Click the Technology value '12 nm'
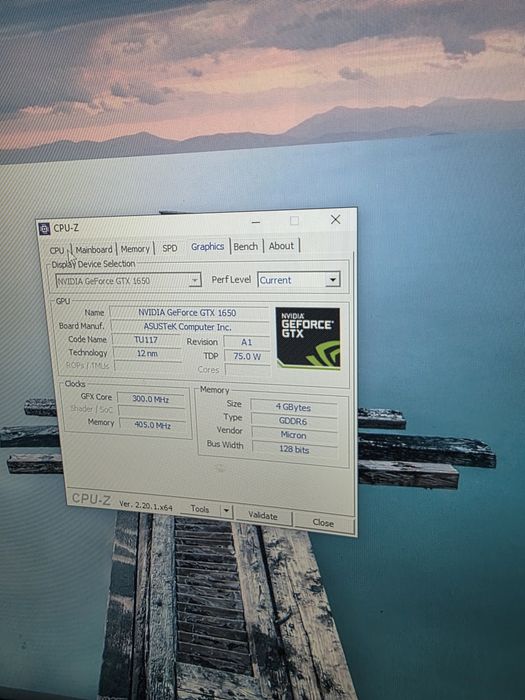 (147, 354)
